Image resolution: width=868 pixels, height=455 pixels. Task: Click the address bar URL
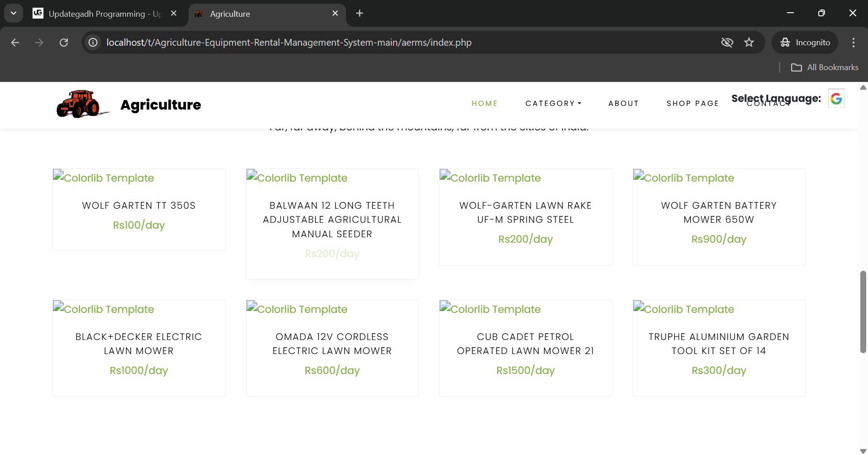(289, 43)
